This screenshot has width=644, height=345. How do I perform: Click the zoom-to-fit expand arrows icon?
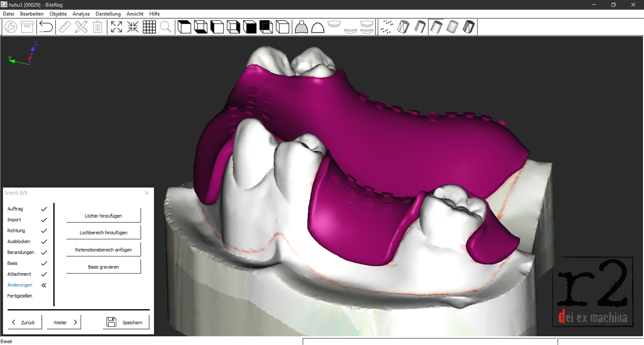tap(116, 27)
